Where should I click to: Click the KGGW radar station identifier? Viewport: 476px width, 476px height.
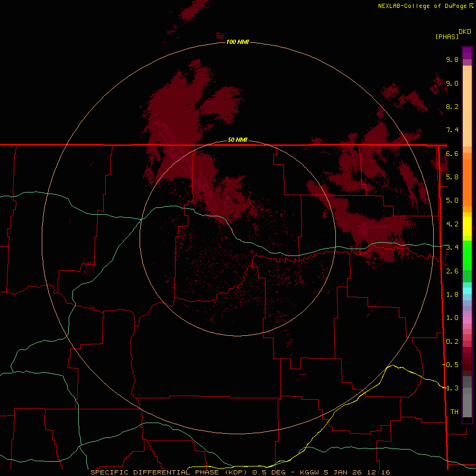click(x=309, y=472)
